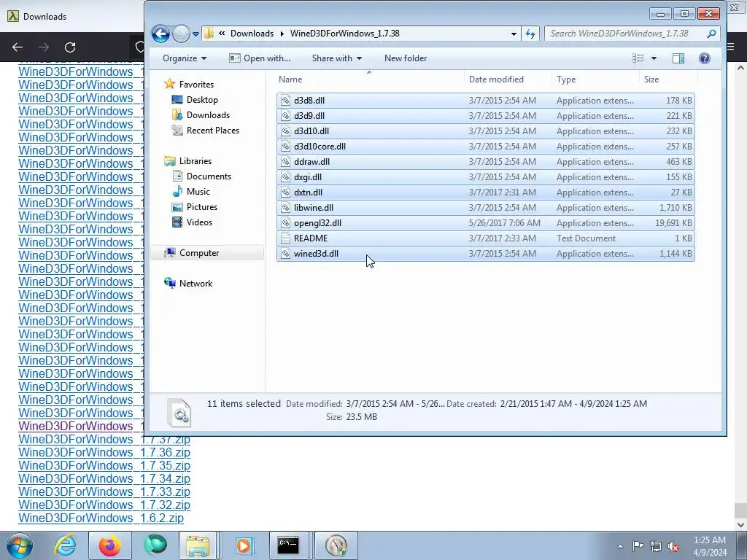The width and height of the screenshot is (747, 560).
Task: Click the 5/26/2017 7:06 AM date cell
Action: click(x=504, y=223)
